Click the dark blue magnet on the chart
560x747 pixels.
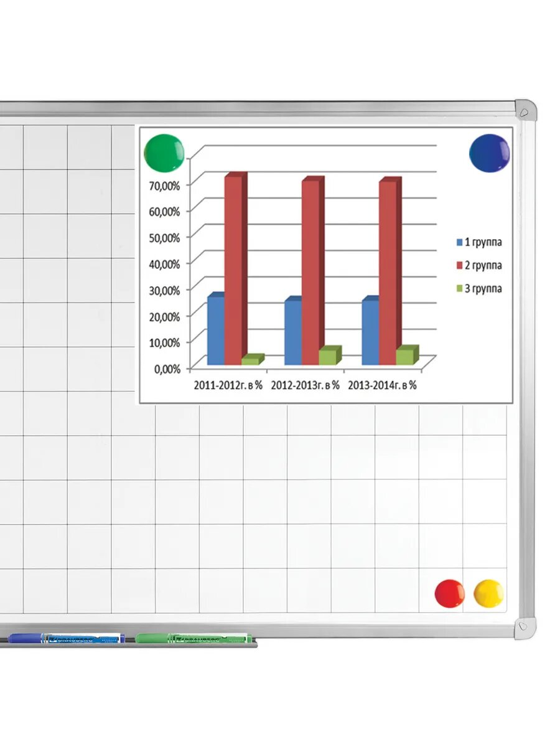click(x=489, y=153)
